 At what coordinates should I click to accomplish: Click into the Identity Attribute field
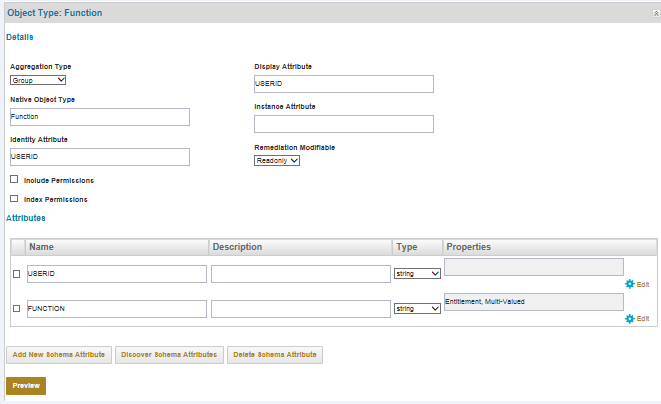point(99,157)
